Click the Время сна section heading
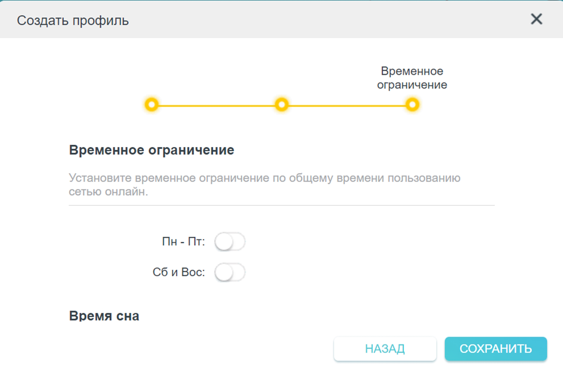 [104, 316]
